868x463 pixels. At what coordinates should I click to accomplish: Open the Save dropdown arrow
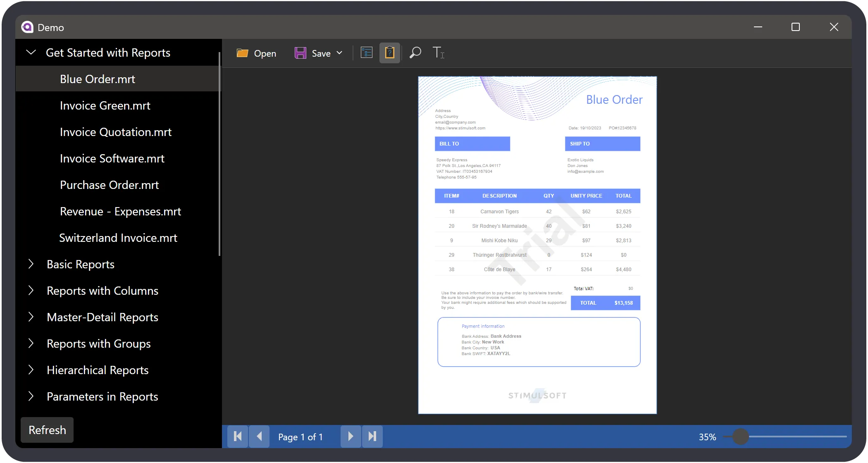pos(339,53)
